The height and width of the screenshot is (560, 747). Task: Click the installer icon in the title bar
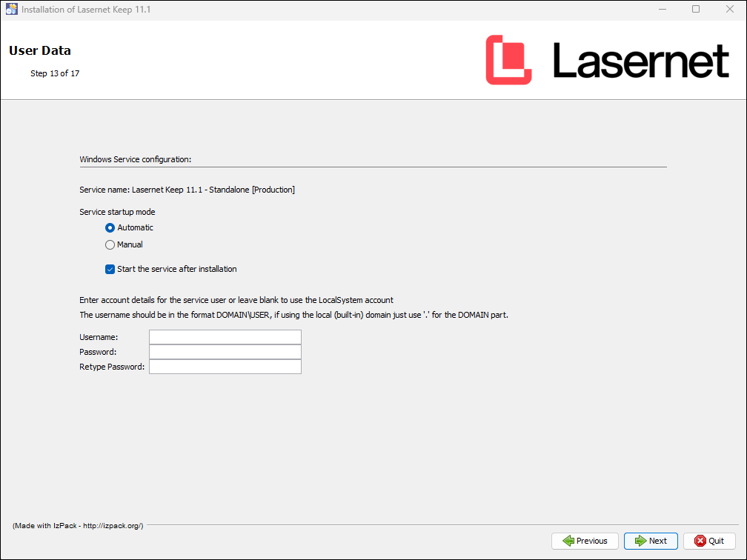11,10
